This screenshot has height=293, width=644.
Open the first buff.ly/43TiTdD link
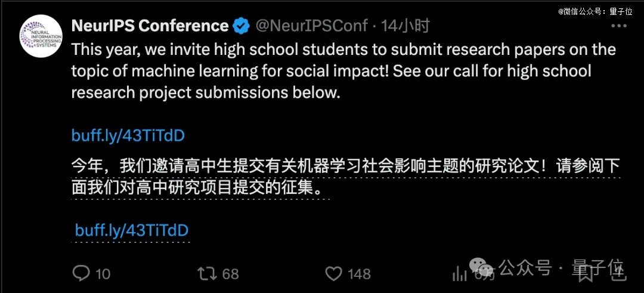click(128, 135)
